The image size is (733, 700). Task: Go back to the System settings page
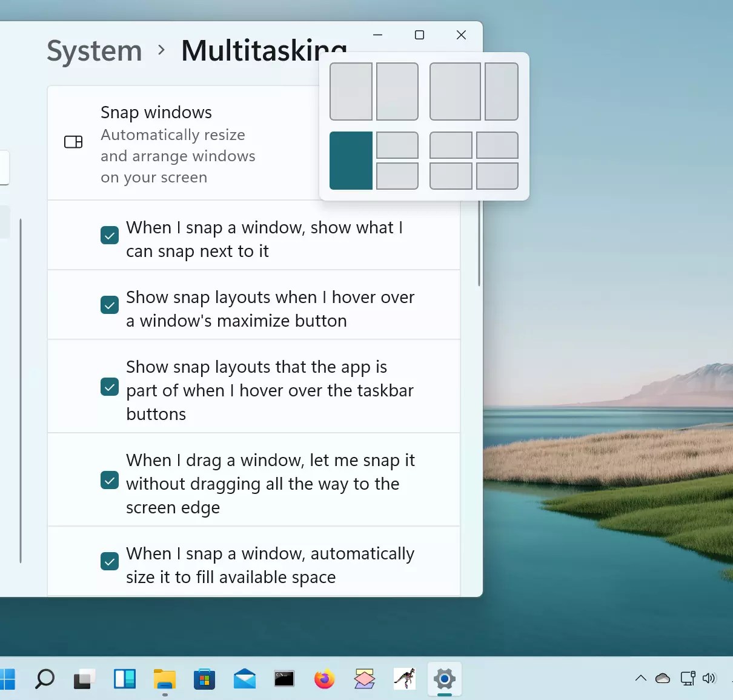pyautogui.click(x=94, y=51)
